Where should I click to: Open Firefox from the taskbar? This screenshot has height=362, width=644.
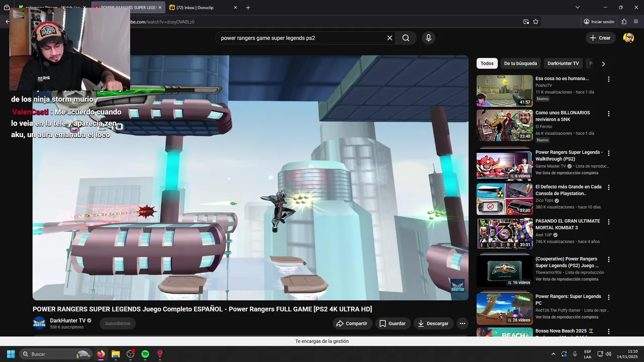(101, 354)
